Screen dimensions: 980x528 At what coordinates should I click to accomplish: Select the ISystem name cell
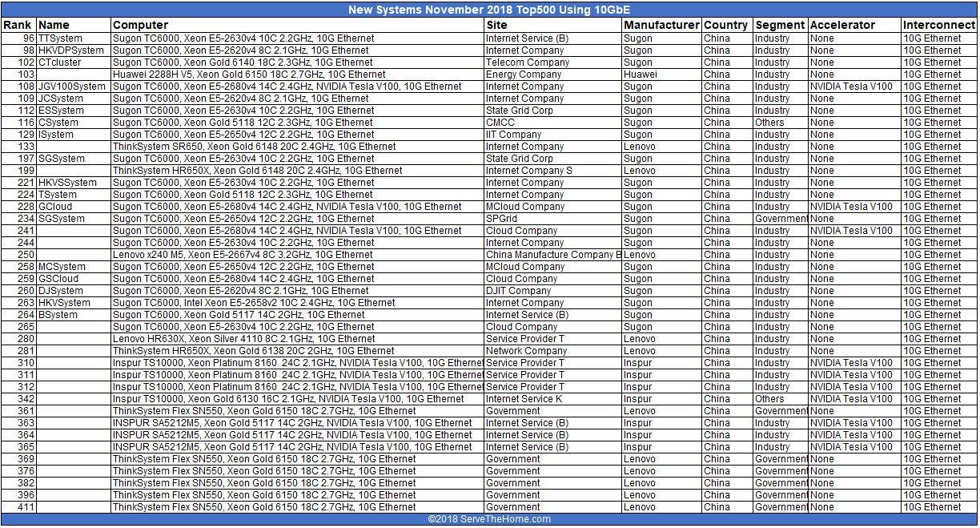point(74,135)
